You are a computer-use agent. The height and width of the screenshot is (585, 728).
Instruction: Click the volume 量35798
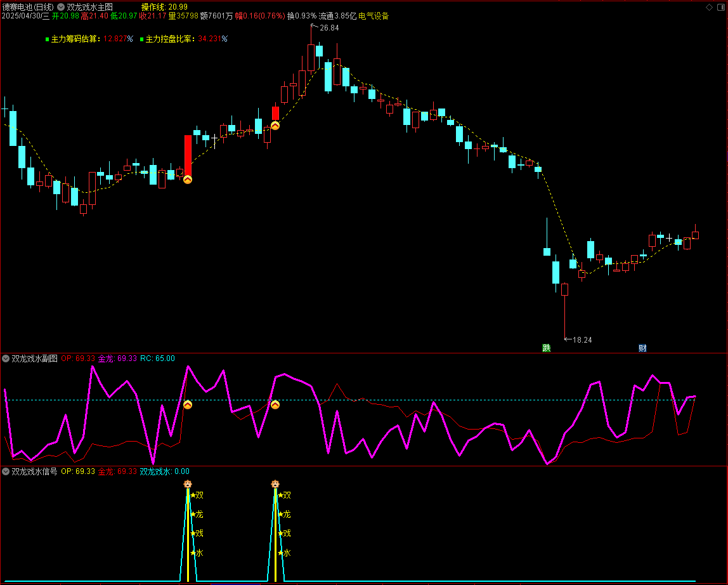click(x=183, y=16)
